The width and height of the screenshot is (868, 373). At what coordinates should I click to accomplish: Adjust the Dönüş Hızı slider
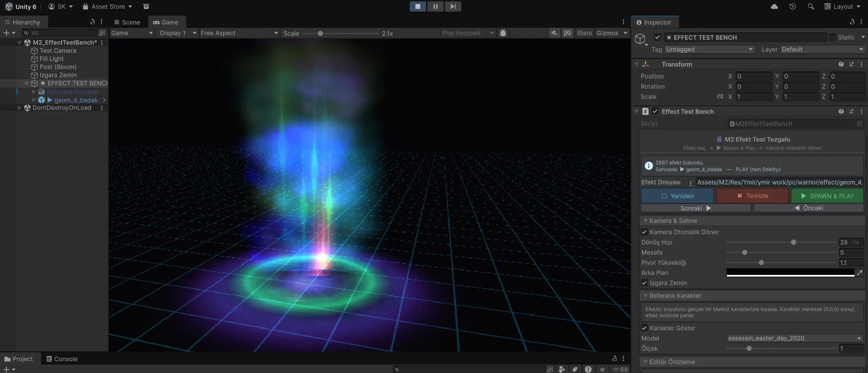793,242
